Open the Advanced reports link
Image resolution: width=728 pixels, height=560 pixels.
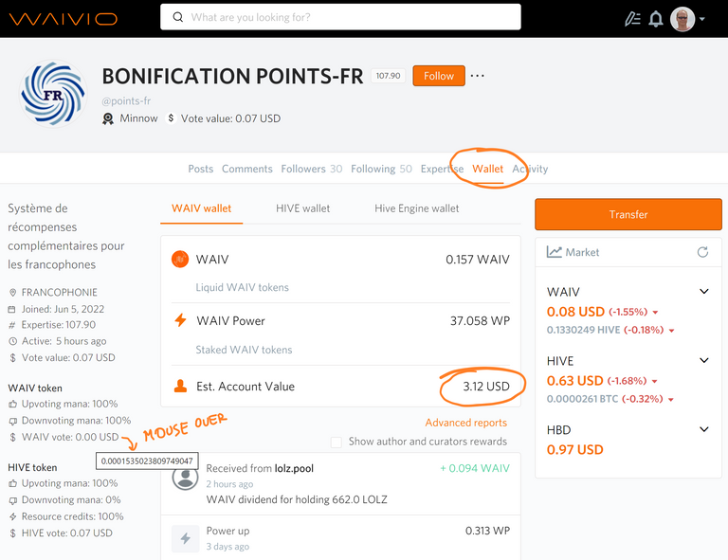[x=465, y=423]
